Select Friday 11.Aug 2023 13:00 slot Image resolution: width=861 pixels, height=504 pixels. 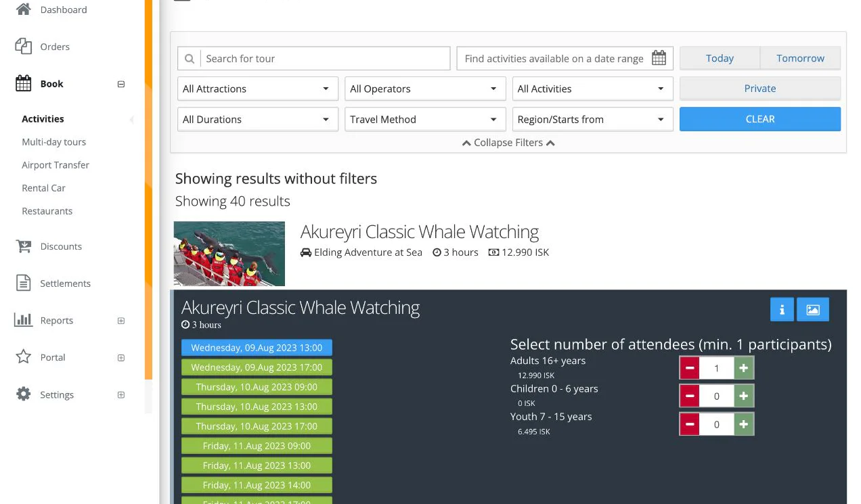point(257,465)
